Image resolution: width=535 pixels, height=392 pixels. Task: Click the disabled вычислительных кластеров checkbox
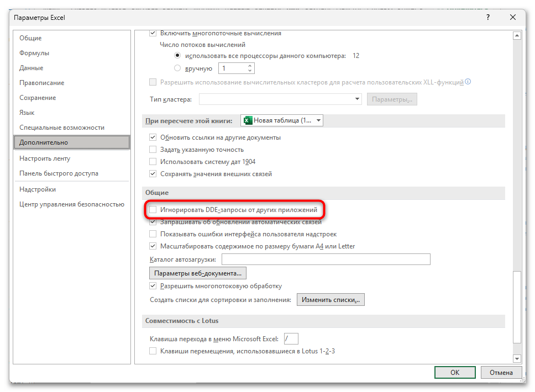click(x=153, y=82)
